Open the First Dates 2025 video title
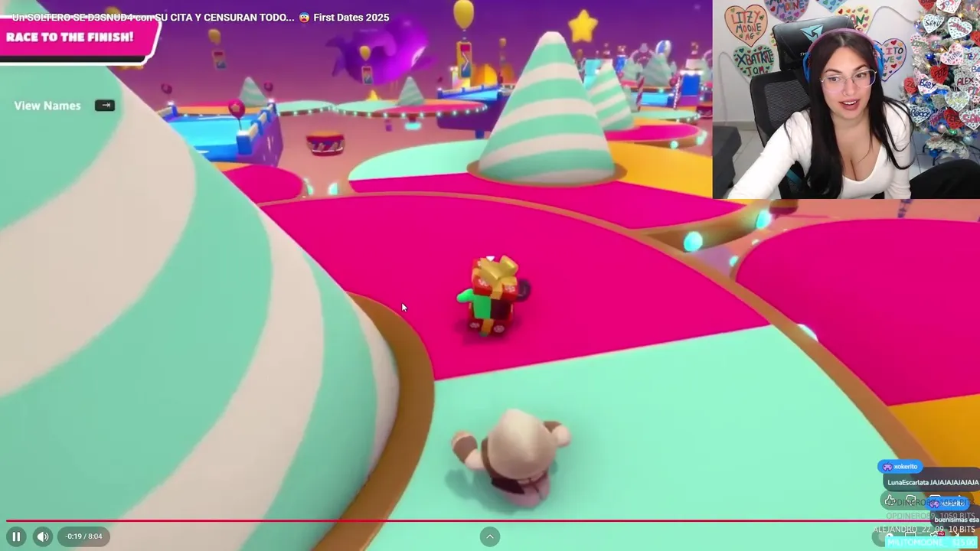This screenshot has width=980, height=551. tap(201, 17)
